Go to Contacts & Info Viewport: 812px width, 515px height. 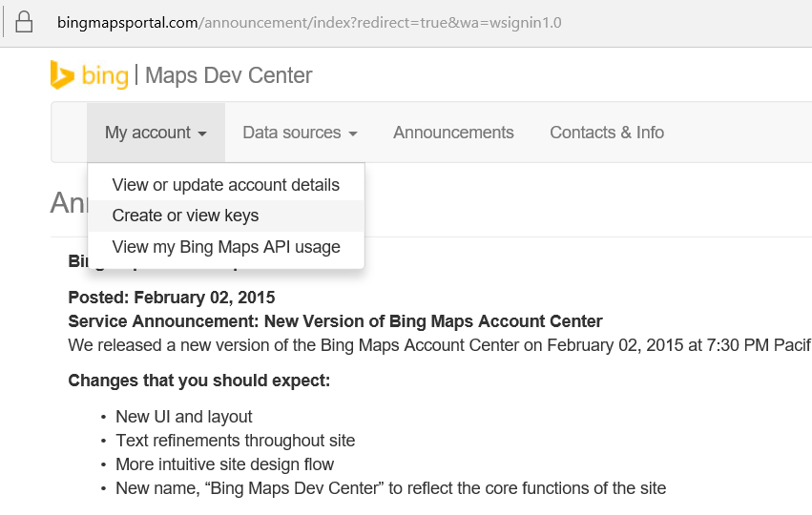pyautogui.click(x=607, y=133)
